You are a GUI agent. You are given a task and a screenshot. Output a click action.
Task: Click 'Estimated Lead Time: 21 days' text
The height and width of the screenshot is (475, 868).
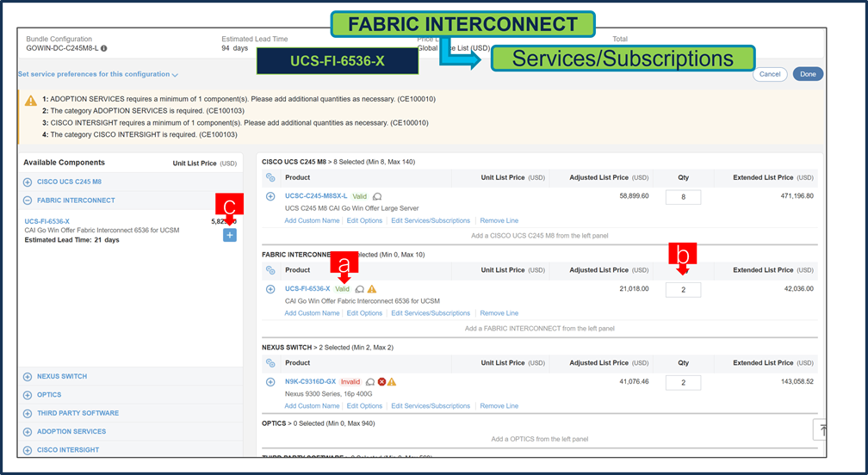pos(72,241)
